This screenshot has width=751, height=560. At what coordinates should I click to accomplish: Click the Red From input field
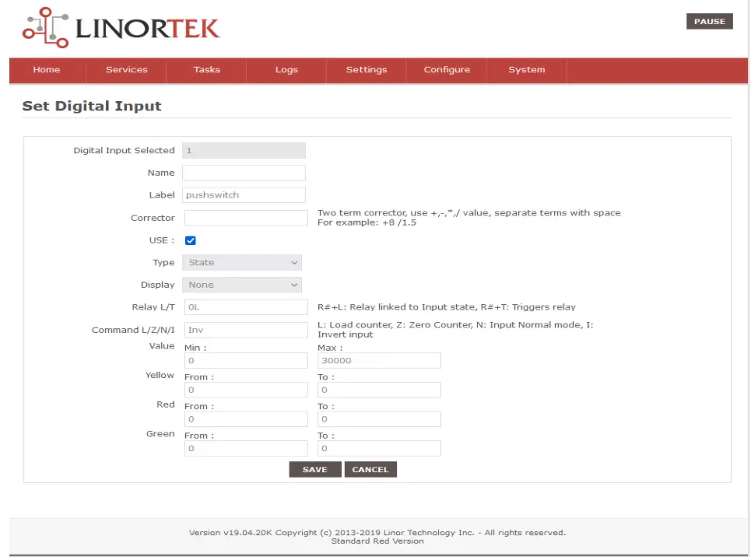click(x=246, y=418)
